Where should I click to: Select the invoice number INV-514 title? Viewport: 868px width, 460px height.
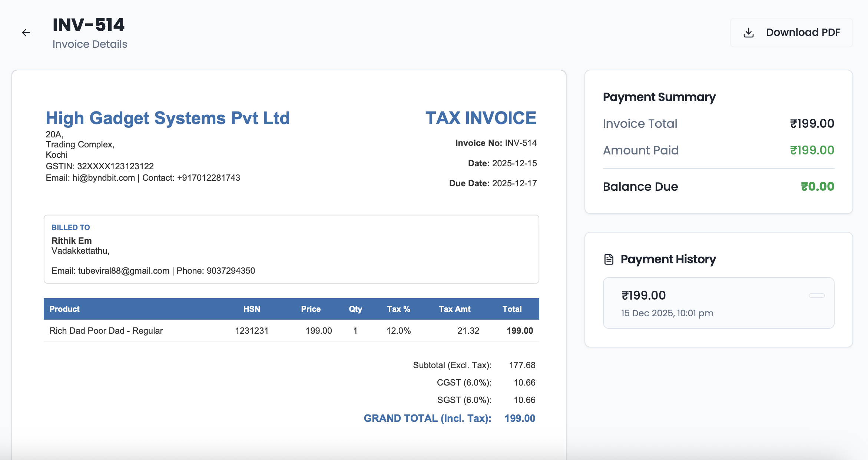pos(88,25)
